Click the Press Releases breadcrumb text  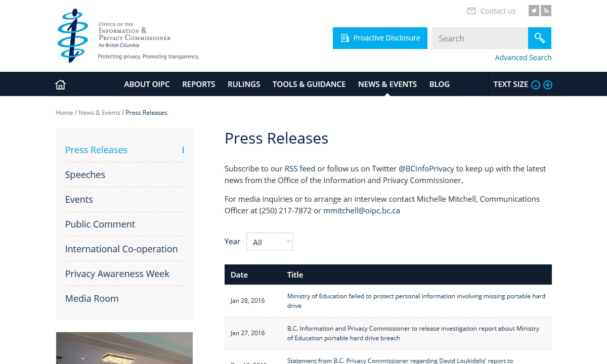click(x=146, y=113)
